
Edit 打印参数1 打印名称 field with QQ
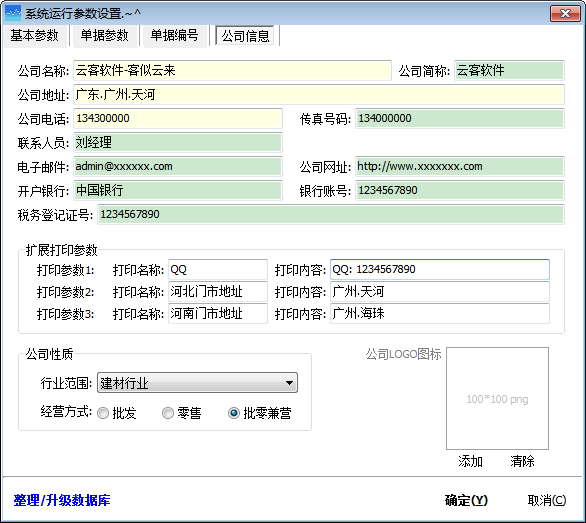[218, 270]
